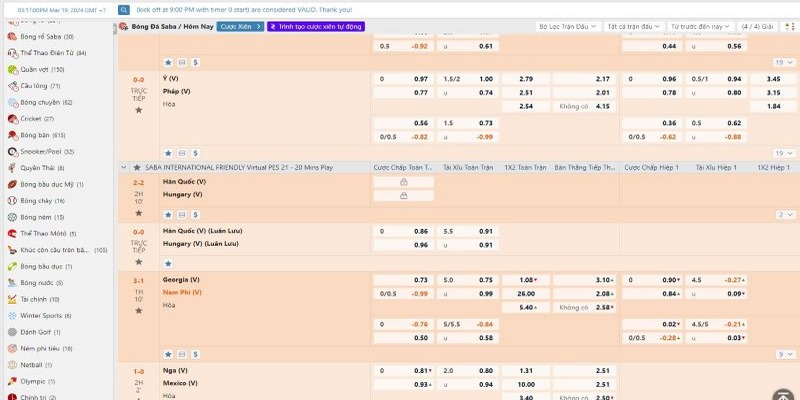Open statistics icon under Ý vs Pháp

click(x=182, y=154)
